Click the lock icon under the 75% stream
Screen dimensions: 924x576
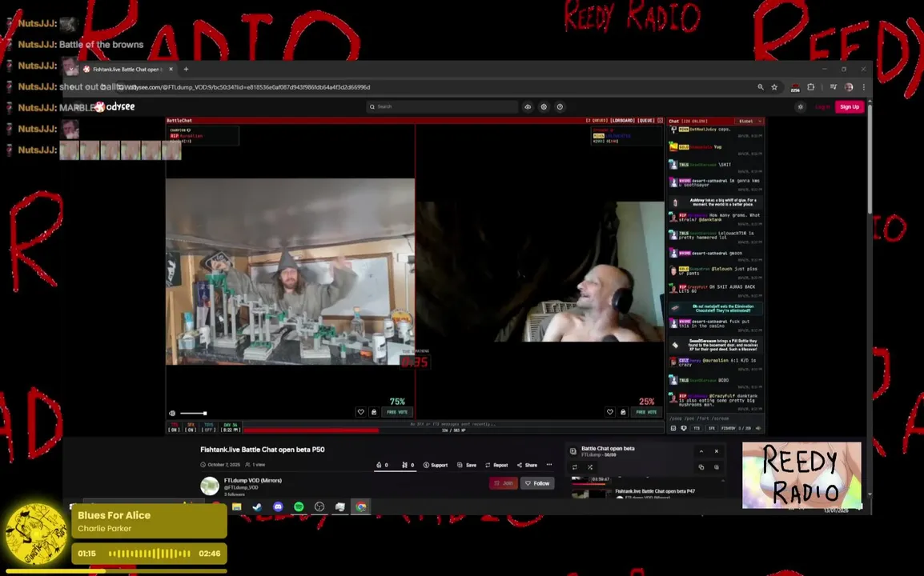pos(374,412)
